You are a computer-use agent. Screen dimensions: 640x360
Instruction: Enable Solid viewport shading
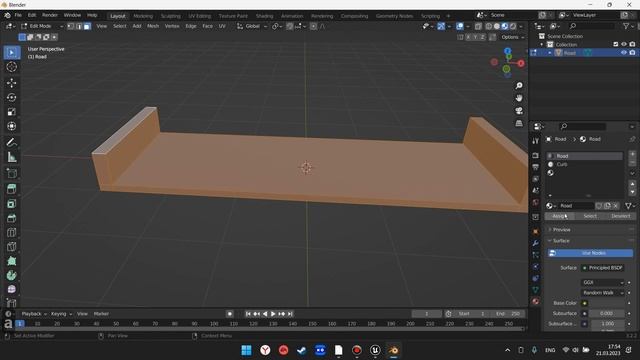[x=497, y=26]
